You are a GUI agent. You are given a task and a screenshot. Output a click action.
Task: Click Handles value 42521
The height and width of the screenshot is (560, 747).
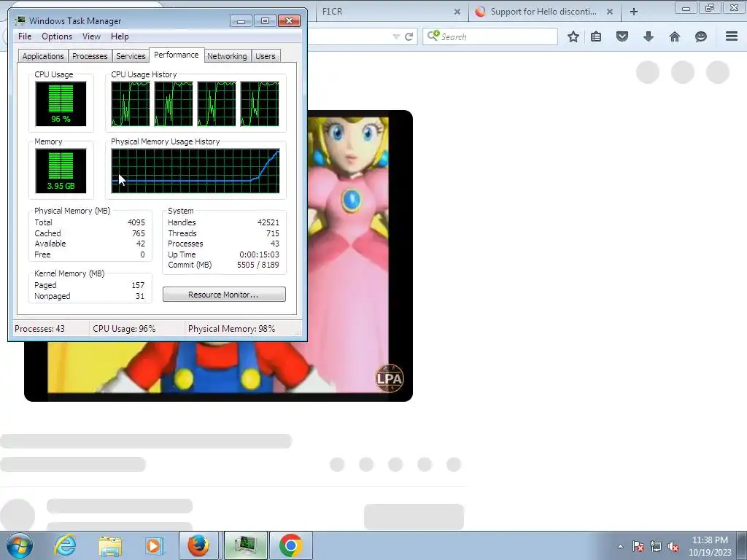click(268, 222)
